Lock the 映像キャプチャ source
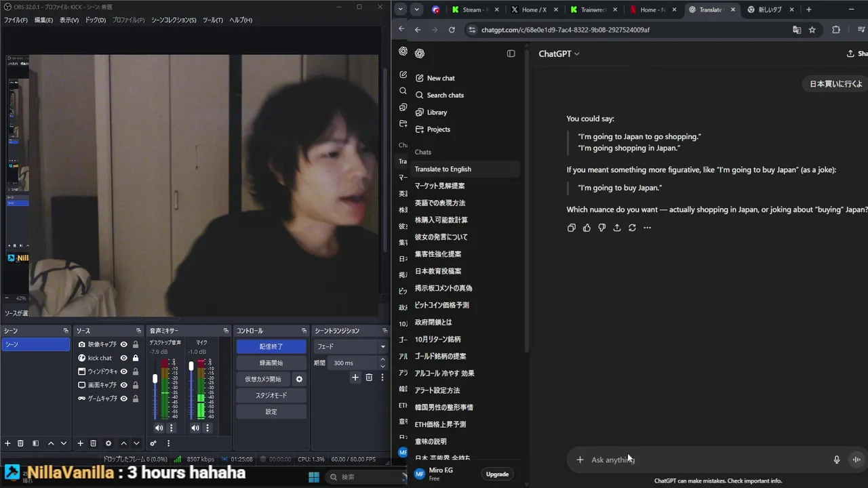The height and width of the screenshot is (488, 868). [136, 344]
